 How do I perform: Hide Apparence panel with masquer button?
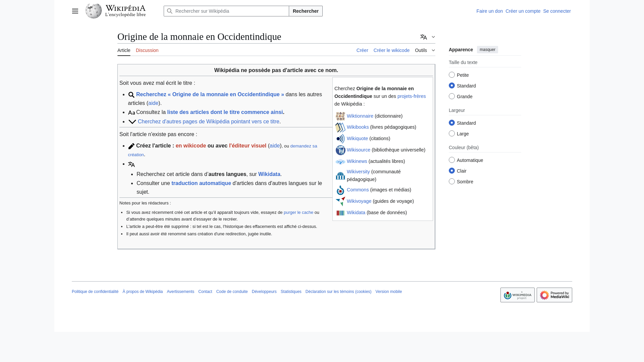pos(487,50)
